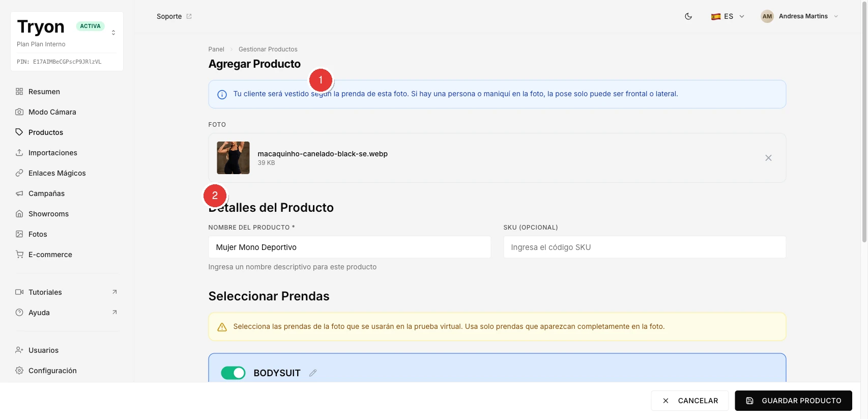Open the ES language dropdown
The height and width of the screenshot is (419, 868).
click(x=728, y=16)
